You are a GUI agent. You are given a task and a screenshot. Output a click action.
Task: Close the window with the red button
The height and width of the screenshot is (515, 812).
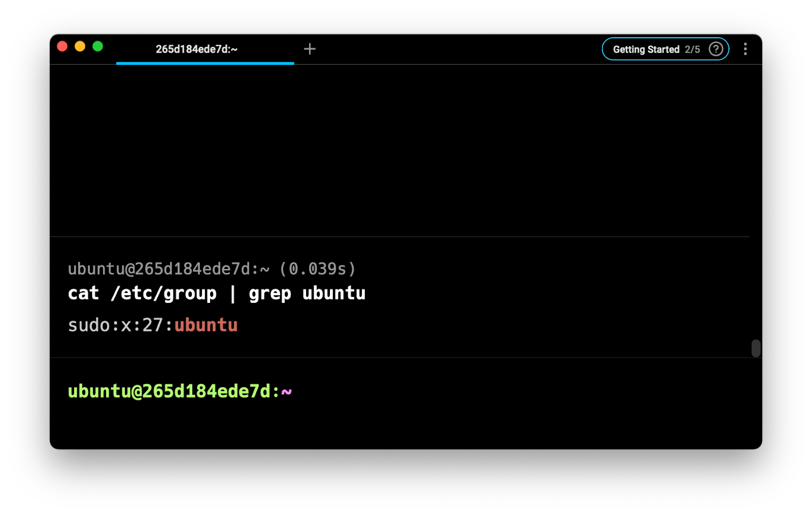click(x=62, y=47)
